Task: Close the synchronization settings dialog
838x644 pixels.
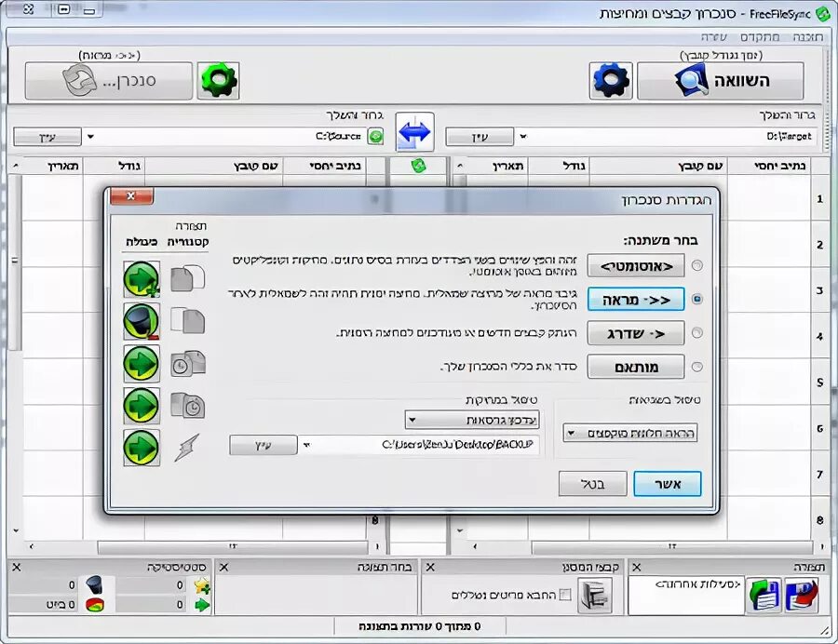Action: click(131, 196)
